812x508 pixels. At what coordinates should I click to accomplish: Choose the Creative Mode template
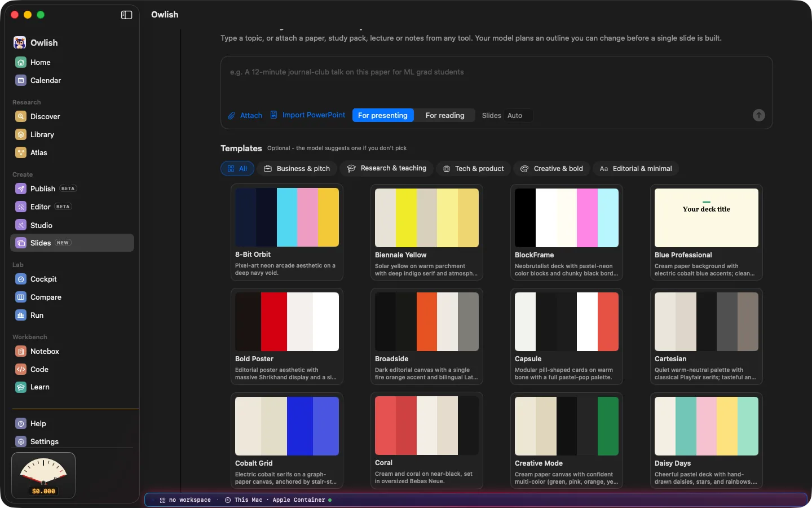pos(567,441)
